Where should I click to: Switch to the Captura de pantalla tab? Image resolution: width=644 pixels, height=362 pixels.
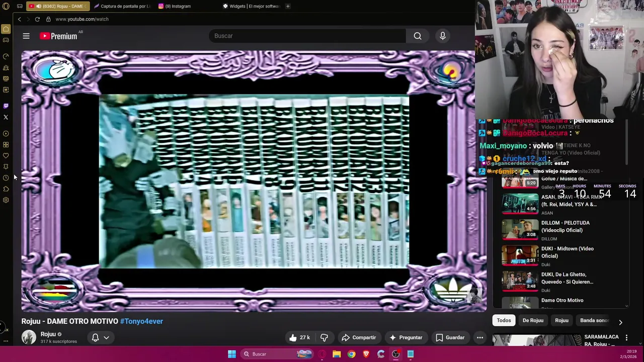(122, 6)
